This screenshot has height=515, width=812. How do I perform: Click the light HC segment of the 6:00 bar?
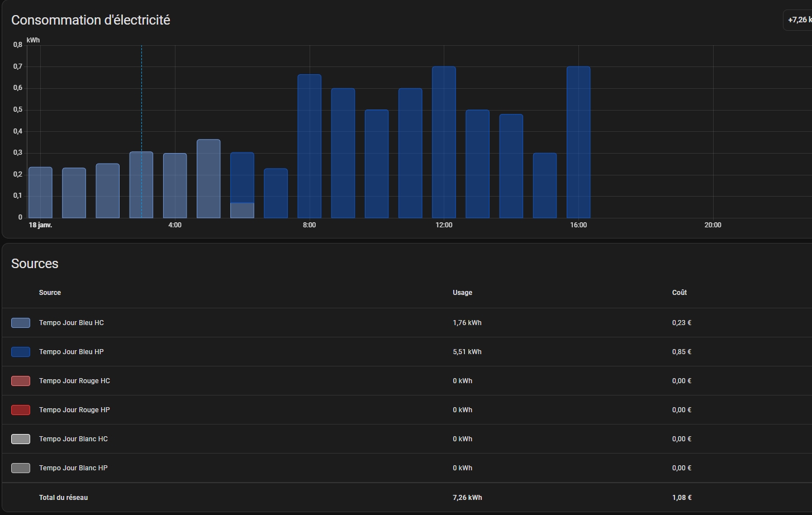tap(242, 210)
